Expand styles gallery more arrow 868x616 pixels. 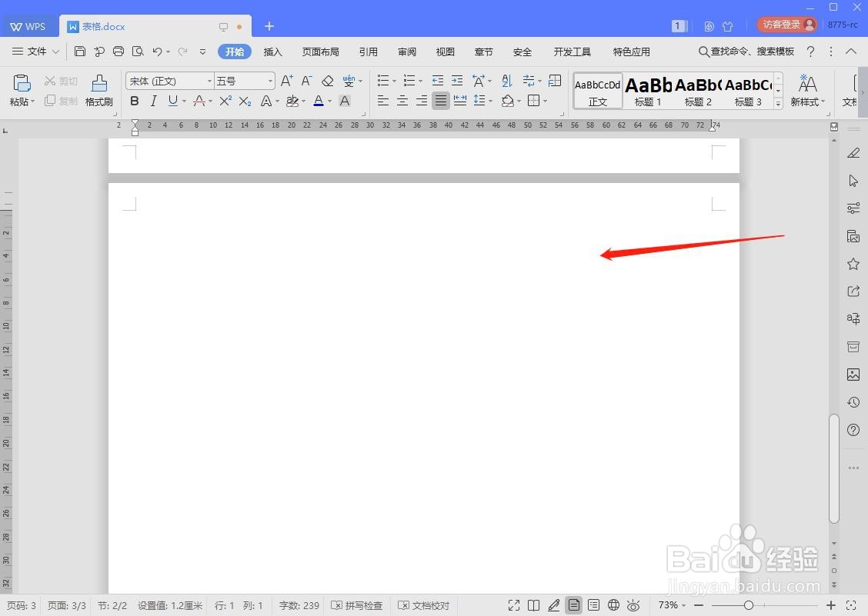[778, 103]
